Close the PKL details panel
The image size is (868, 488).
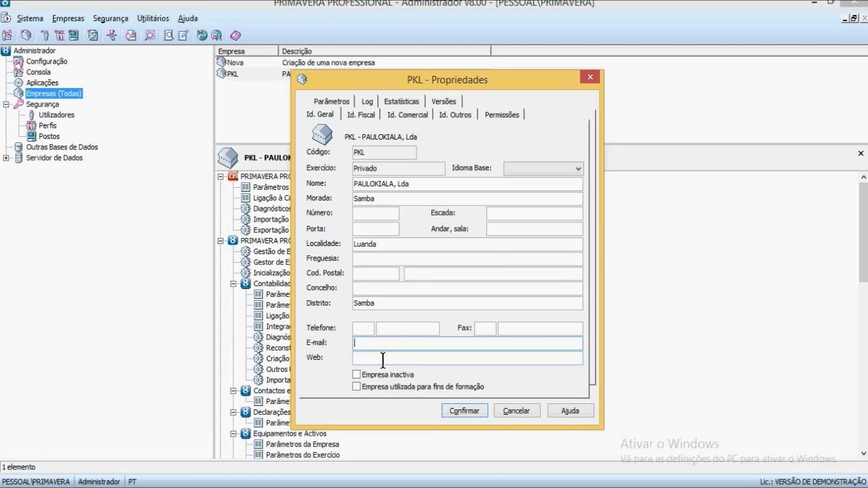point(861,153)
